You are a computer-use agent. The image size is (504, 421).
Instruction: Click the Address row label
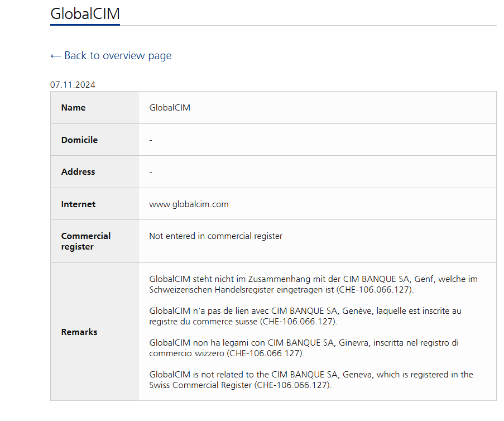pos(78,172)
